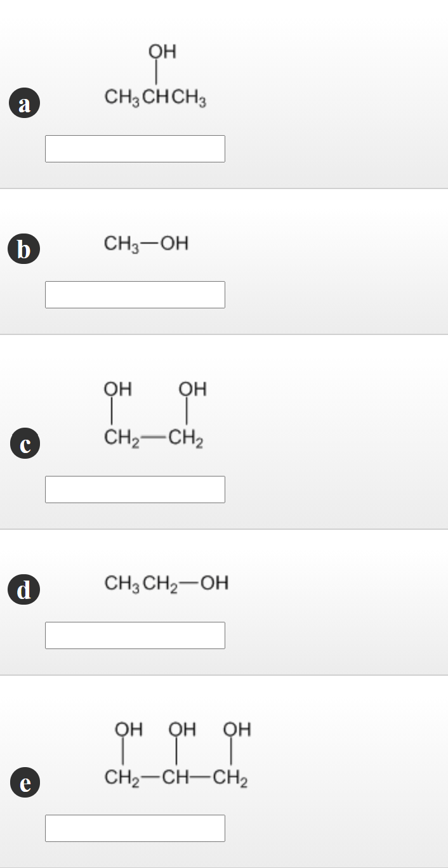Click the rightmost OH group in part c
This screenshot has width=448, height=868.
pyautogui.click(x=193, y=390)
